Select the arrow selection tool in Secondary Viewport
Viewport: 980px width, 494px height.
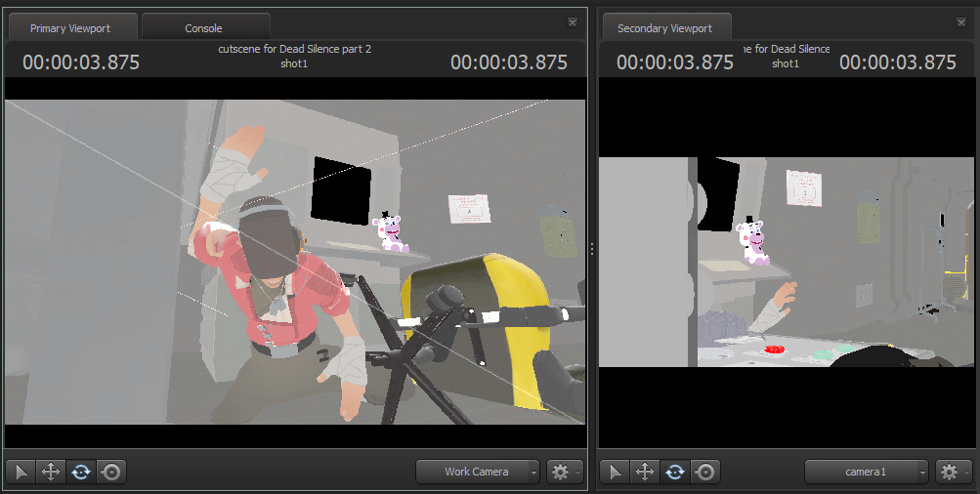615,473
